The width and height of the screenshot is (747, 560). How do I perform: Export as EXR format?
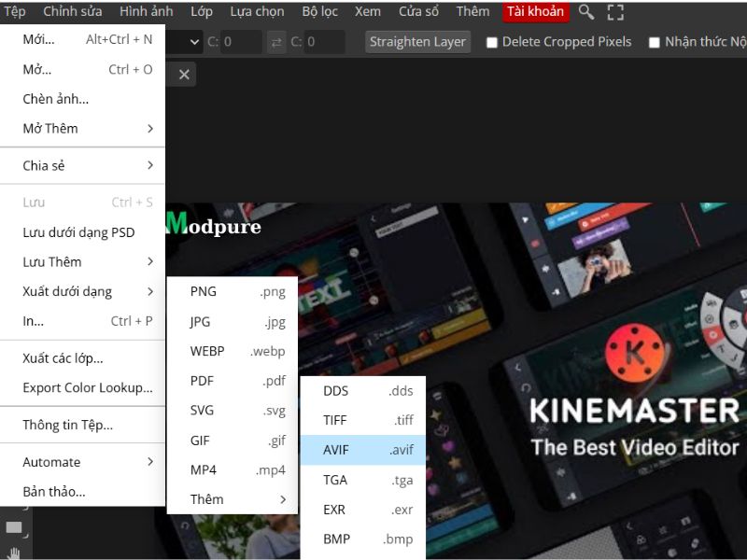363,510
